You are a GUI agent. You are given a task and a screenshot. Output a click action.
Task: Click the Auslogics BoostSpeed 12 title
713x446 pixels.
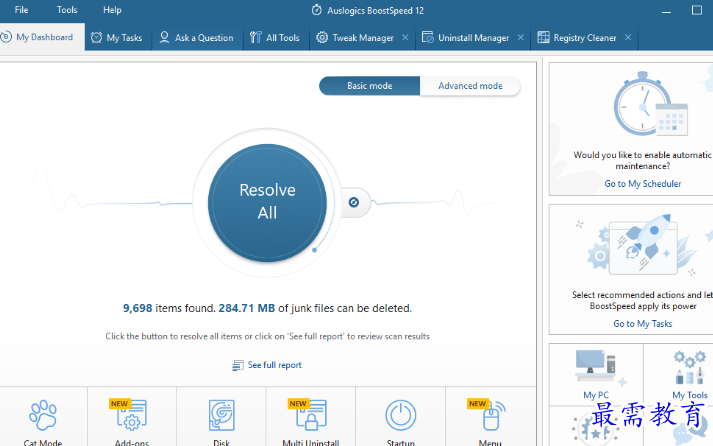(376, 10)
